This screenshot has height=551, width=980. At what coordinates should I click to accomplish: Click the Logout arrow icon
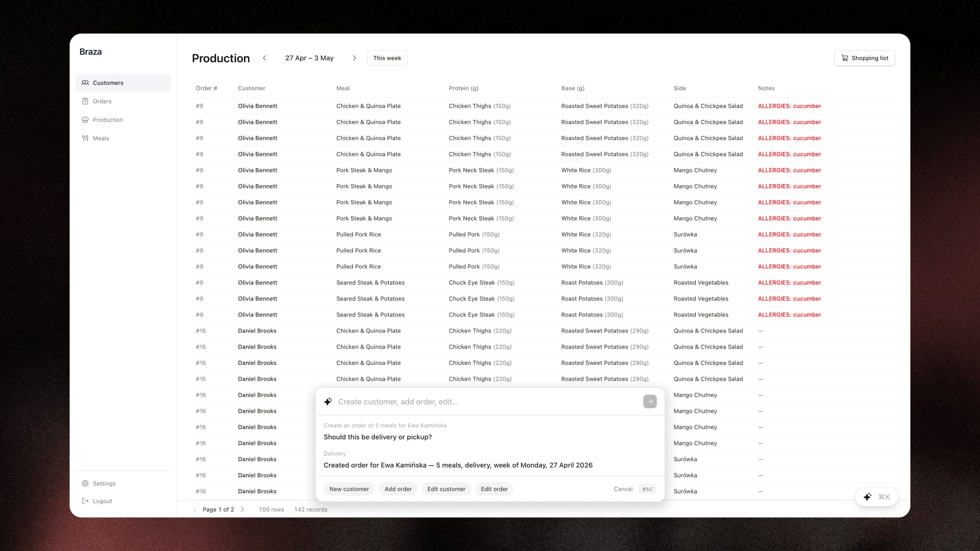pyautogui.click(x=85, y=501)
